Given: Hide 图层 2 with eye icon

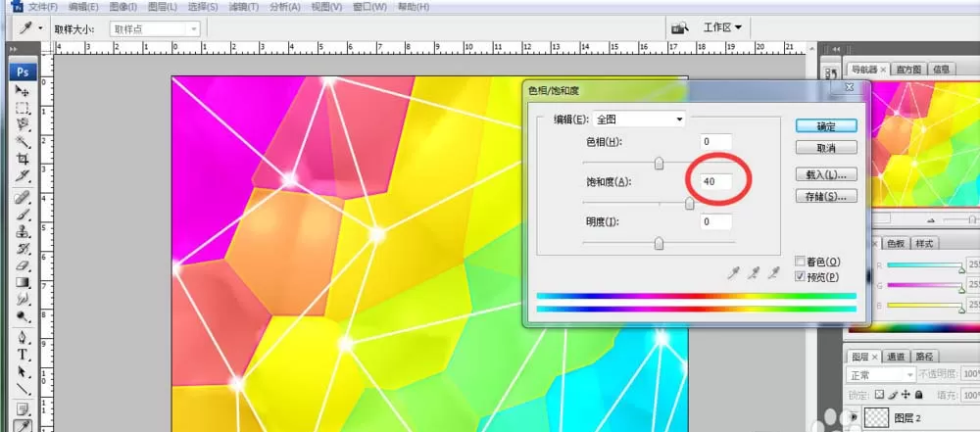Looking at the screenshot, I should tap(855, 417).
